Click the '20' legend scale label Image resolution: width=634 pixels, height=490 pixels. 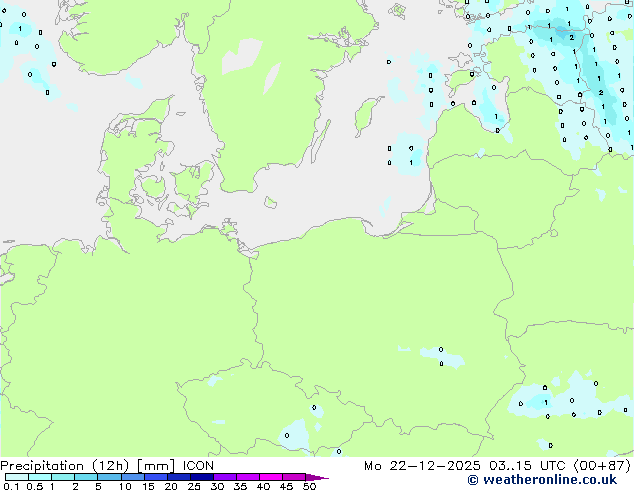171,486
